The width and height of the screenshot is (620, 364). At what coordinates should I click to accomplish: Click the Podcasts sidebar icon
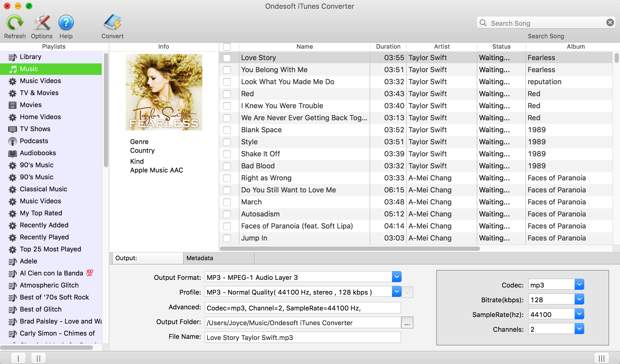click(12, 140)
